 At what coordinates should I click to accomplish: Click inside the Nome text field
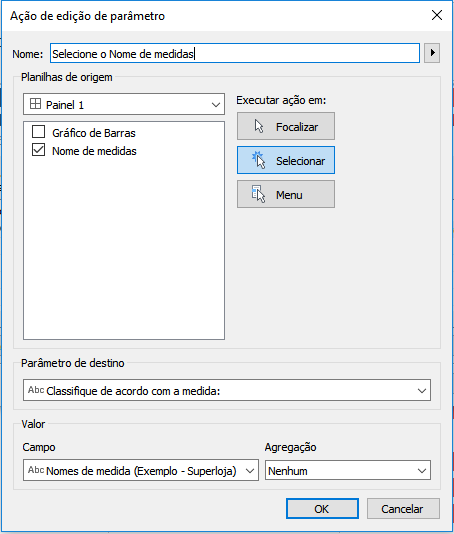coord(235,53)
